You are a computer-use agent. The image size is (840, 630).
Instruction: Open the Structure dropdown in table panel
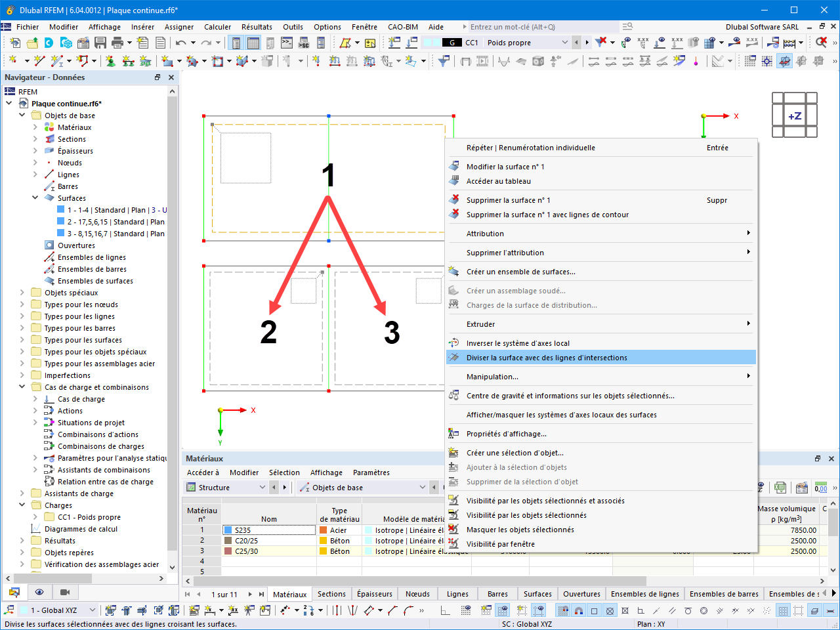(x=262, y=488)
